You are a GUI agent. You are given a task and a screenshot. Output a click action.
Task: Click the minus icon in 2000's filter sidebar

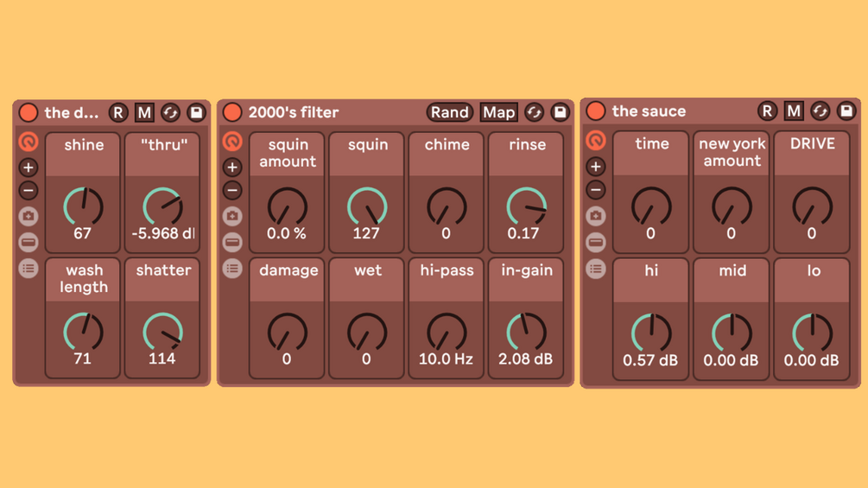pos(232,190)
